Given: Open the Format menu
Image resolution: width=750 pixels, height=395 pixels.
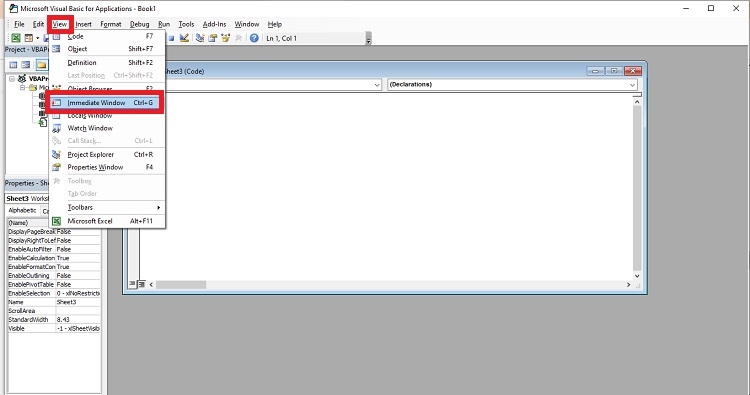Looking at the screenshot, I should coord(111,24).
